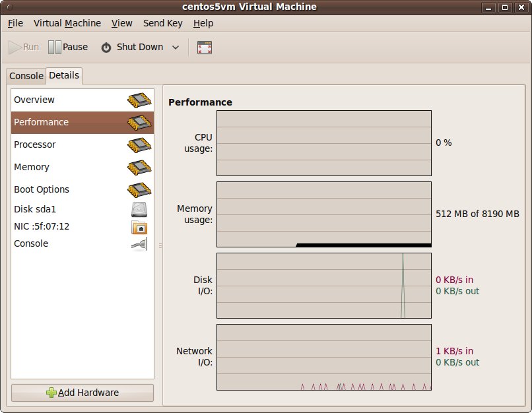Click the '512 MB of 8190 MB' text

pos(477,214)
